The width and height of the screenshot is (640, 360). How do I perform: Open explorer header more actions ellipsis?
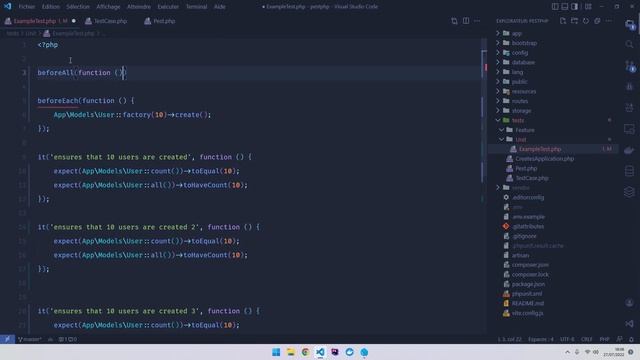tap(609, 21)
